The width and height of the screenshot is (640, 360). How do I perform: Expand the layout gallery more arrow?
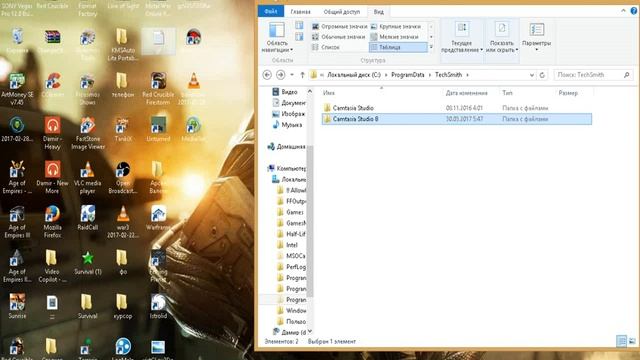[x=431, y=47]
